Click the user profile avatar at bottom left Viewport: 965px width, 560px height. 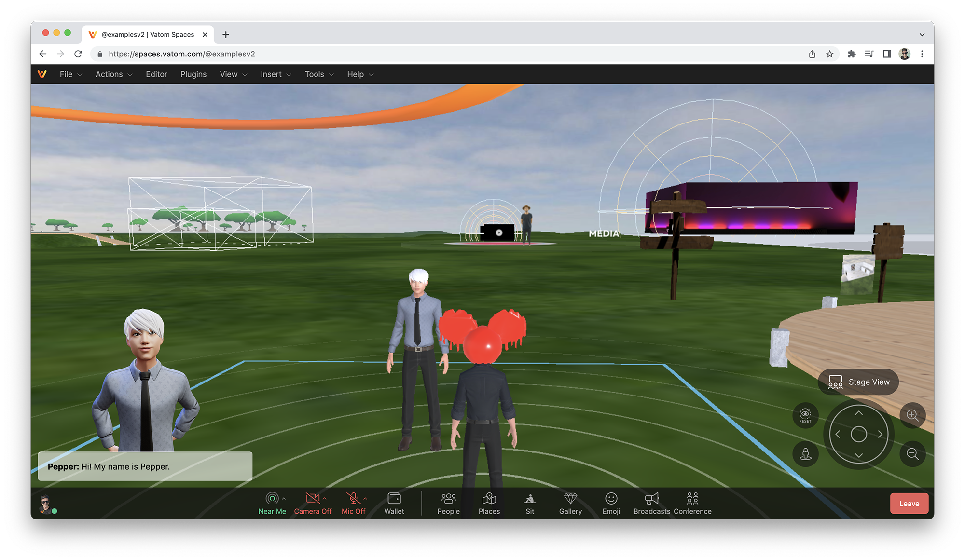point(46,504)
